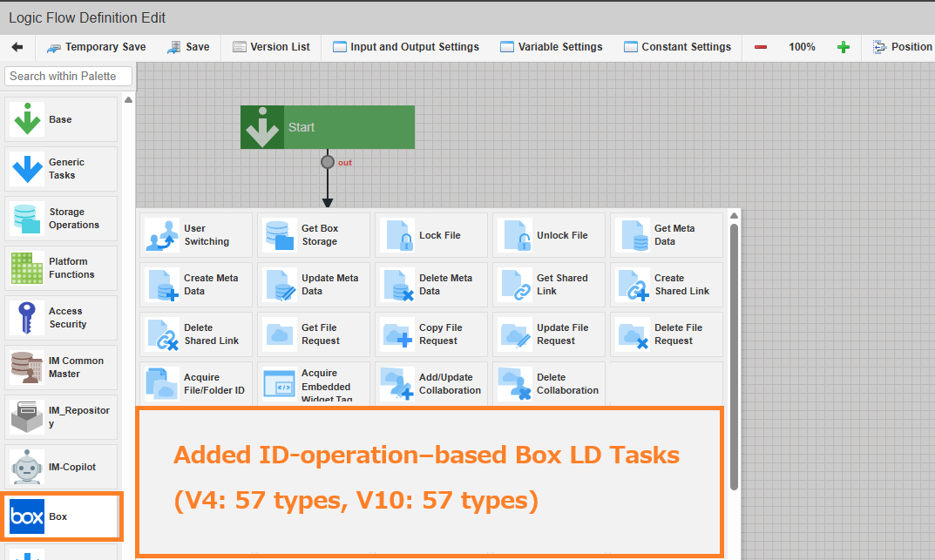This screenshot has width=935, height=560.
Task: Open the IM-Copilot palette category
Action: 61,467
